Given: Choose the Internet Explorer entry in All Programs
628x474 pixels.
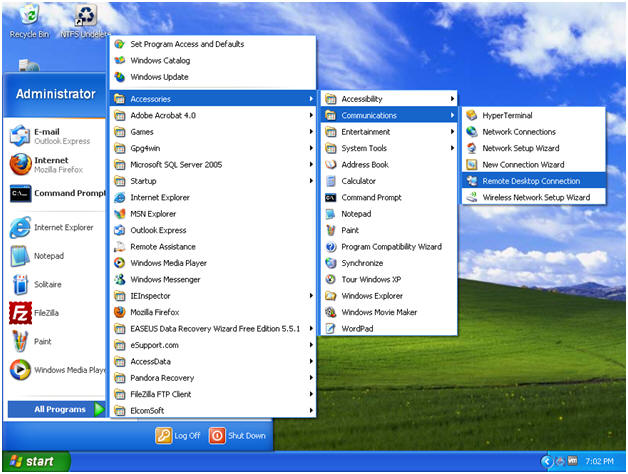Looking at the screenshot, I should click(213, 198).
